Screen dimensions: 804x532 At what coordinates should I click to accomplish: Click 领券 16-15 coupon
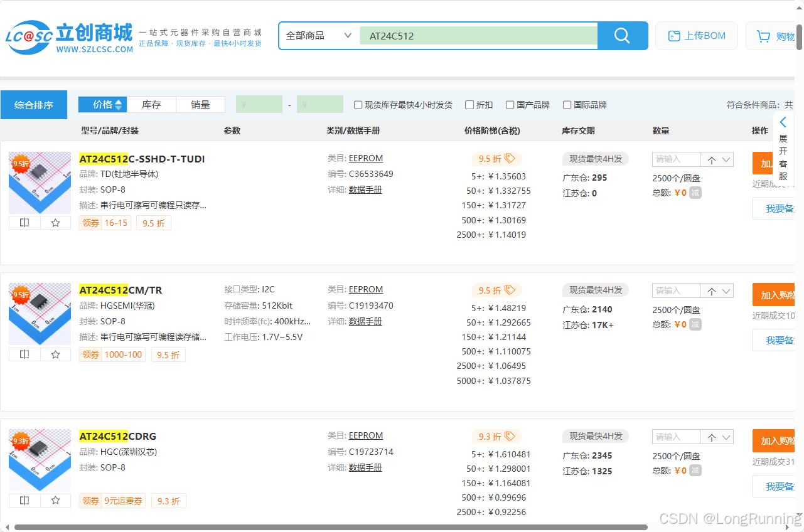pyautogui.click(x=105, y=223)
